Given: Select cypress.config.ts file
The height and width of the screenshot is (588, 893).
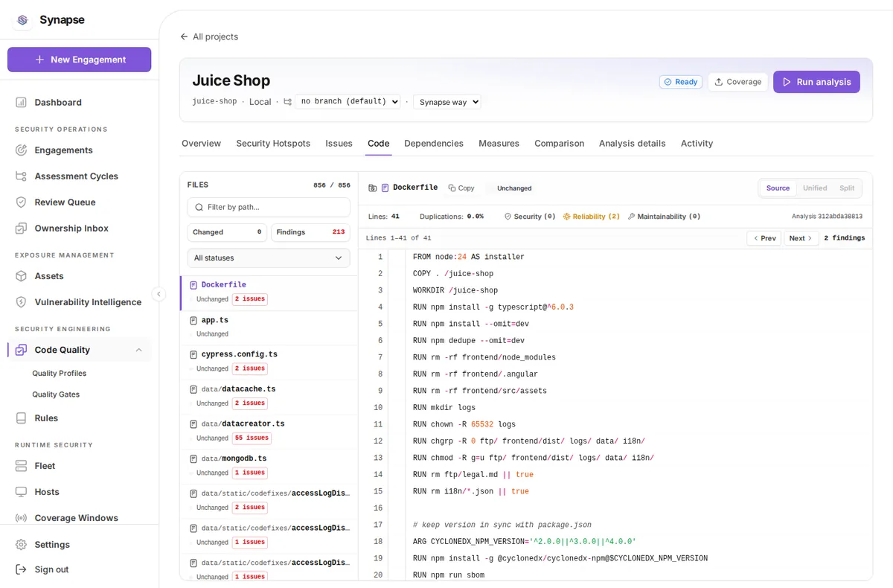Looking at the screenshot, I should click(269, 362).
